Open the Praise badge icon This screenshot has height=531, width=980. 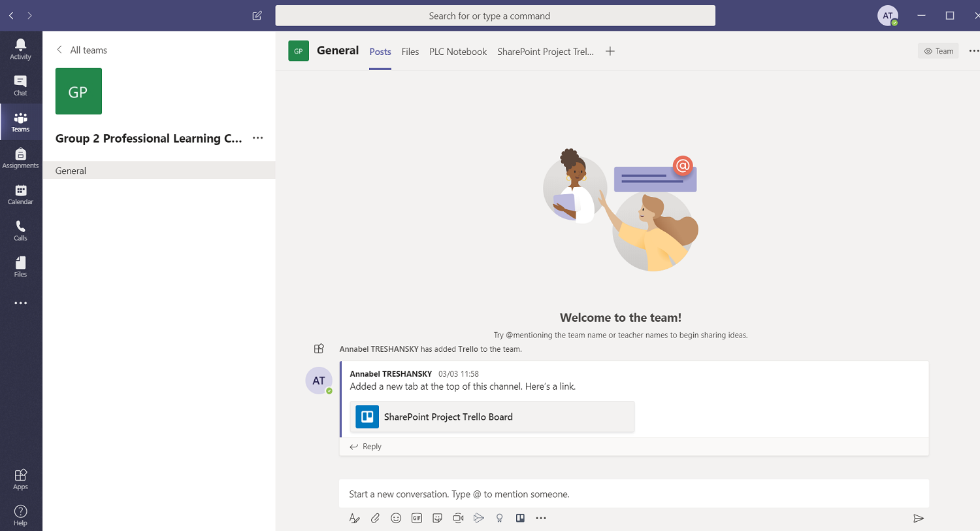500,518
